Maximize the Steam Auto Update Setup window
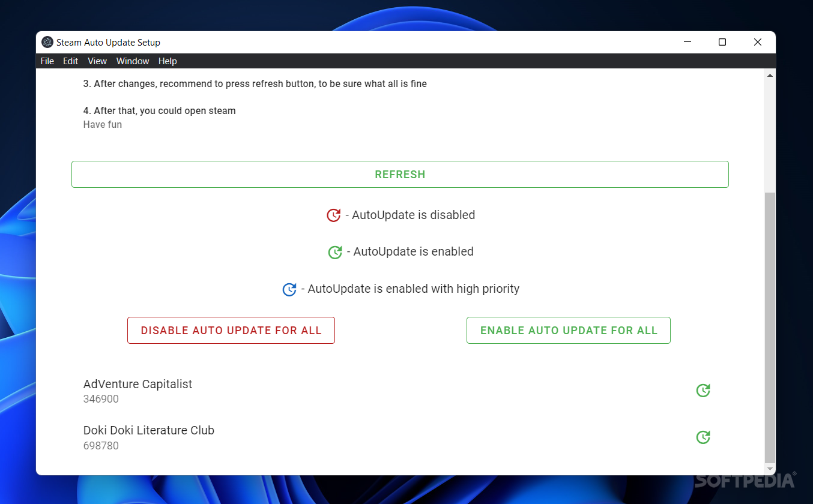 click(722, 42)
